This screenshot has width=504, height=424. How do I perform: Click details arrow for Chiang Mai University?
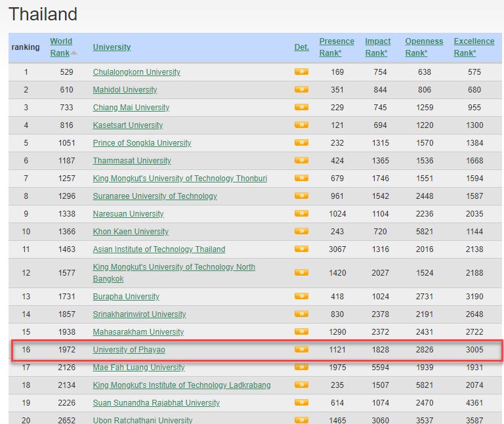coord(301,107)
